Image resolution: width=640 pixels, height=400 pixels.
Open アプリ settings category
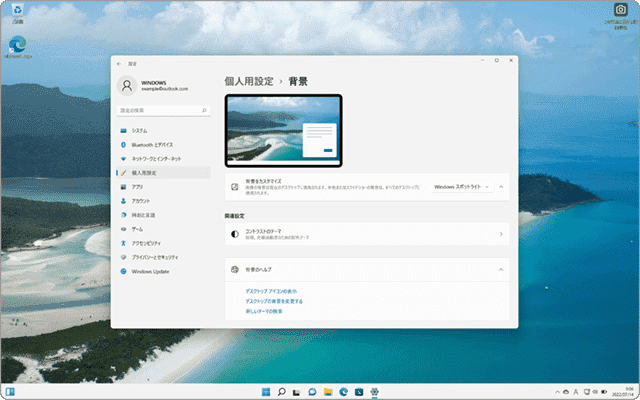coord(137,187)
